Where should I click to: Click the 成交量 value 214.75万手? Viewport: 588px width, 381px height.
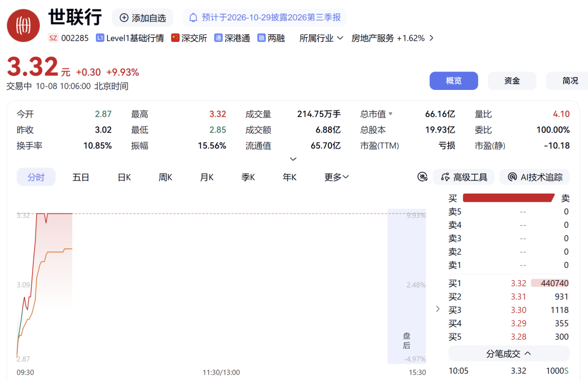pyautogui.click(x=318, y=114)
